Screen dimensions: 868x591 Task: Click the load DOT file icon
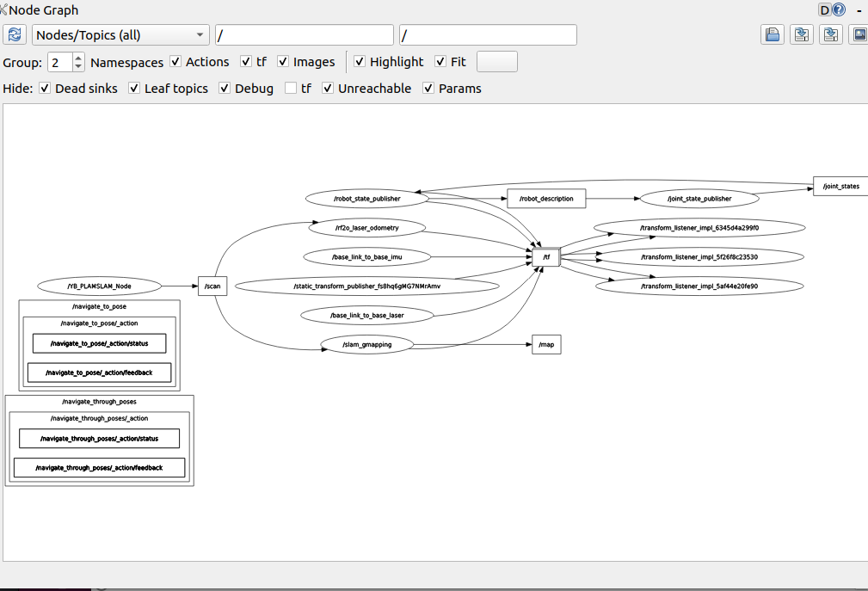tap(773, 35)
